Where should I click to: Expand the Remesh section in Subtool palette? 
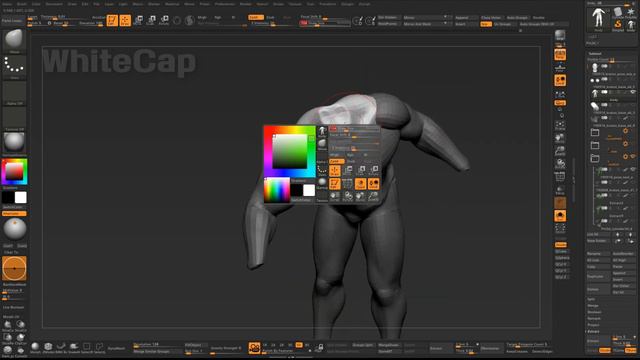coord(594,318)
